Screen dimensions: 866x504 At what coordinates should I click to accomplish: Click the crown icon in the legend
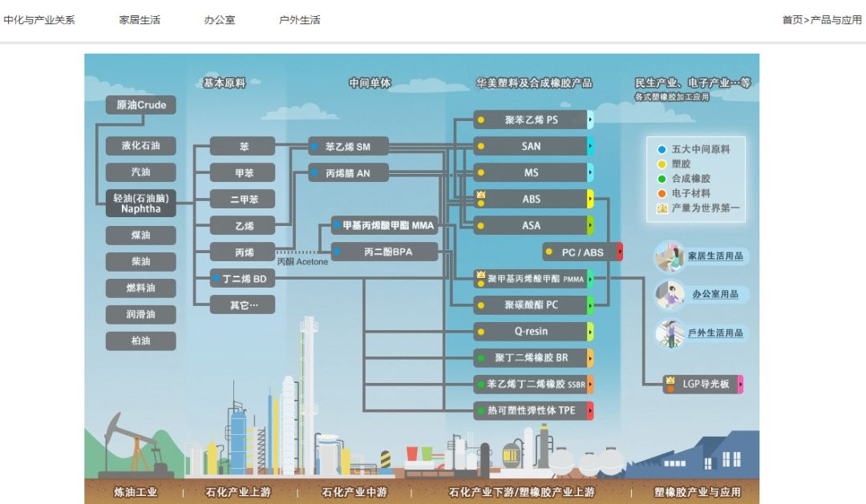662,208
